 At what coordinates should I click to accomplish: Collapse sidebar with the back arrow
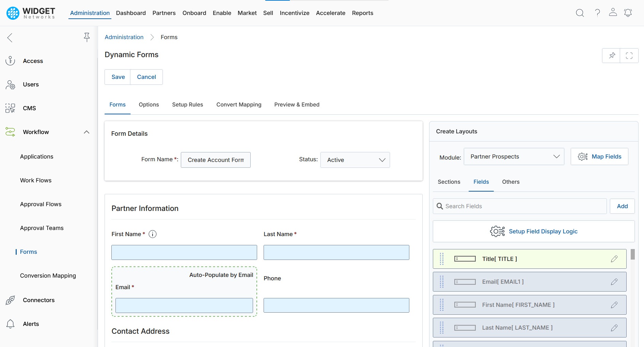tap(10, 37)
